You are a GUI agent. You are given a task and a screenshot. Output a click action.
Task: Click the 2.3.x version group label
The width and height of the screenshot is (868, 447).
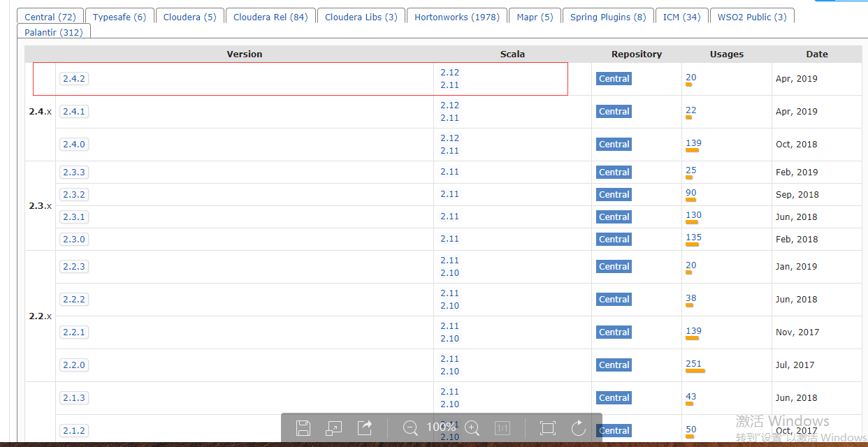tap(40, 206)
